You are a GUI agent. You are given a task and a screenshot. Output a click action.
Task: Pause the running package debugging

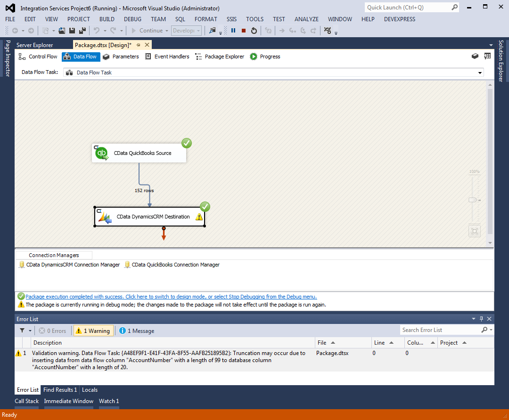tap(233, 30)
